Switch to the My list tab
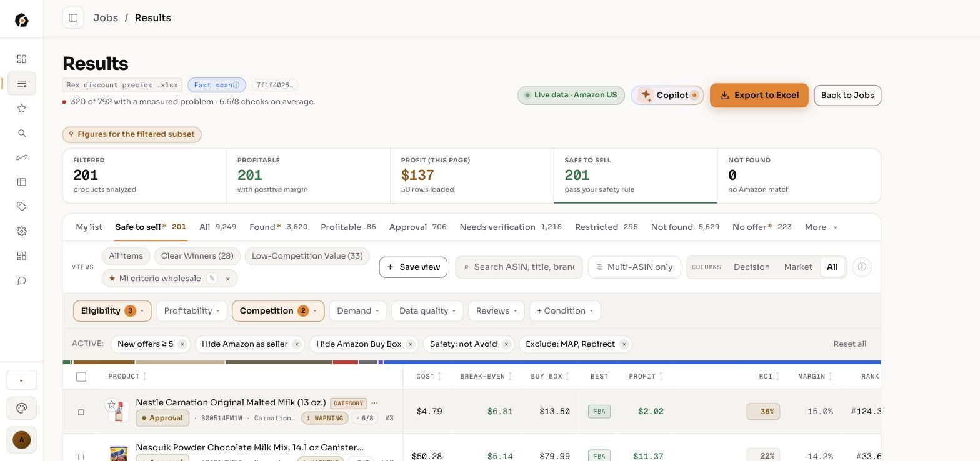The height and width of the screenshot is (461, 980). 89,227
